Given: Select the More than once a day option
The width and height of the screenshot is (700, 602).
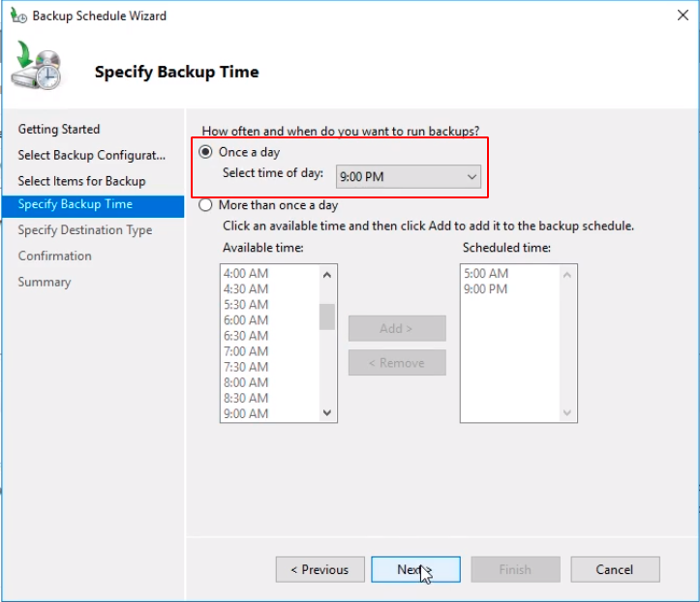Looking at the screenshot, I should pos(206,205).
